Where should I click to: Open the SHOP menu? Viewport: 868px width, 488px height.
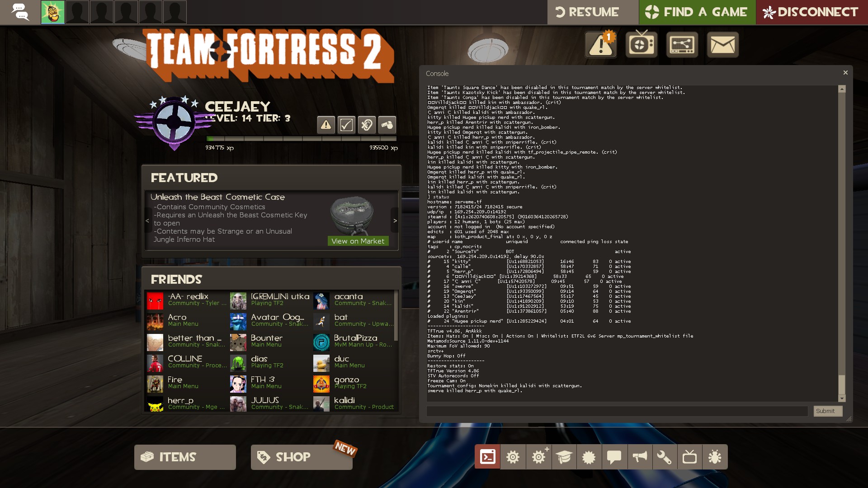[x=302, y=457]
